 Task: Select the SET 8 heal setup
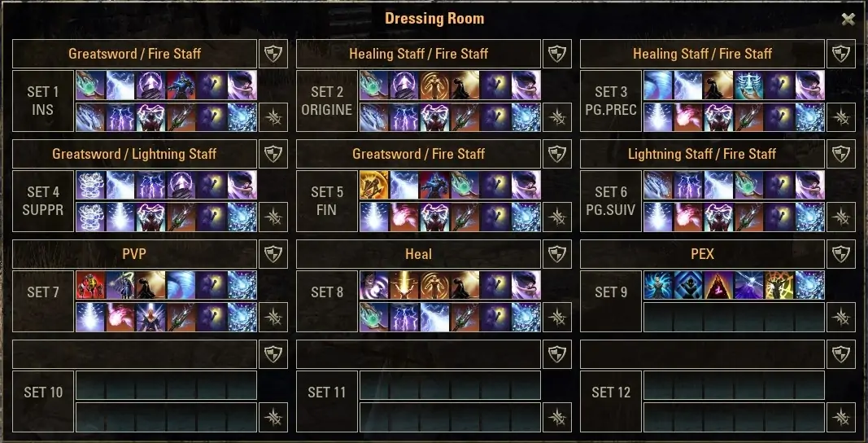327,301
